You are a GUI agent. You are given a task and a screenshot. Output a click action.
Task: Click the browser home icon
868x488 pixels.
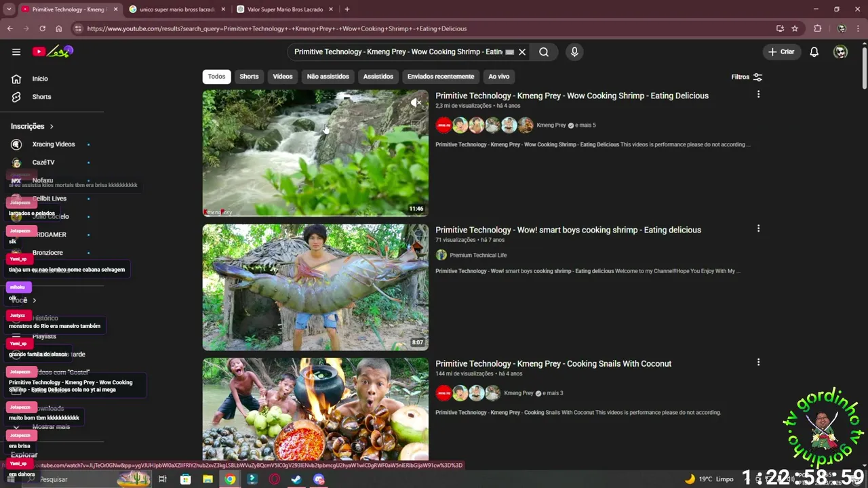(58, 28)
